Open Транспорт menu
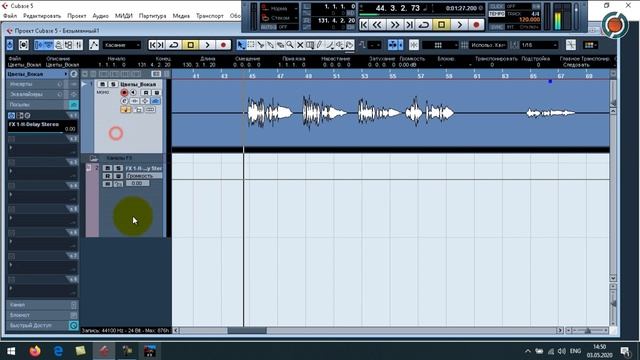The height and width of the screenshot is (360, 640). (x=210, y=16)
